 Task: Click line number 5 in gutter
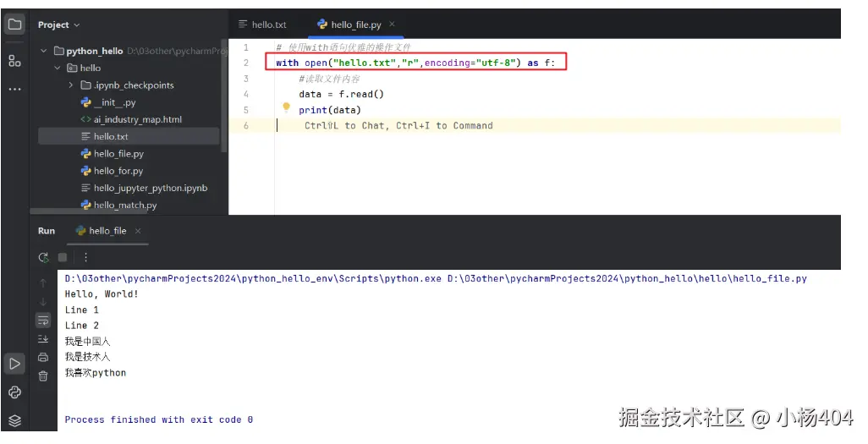click(x=246, y=110)
